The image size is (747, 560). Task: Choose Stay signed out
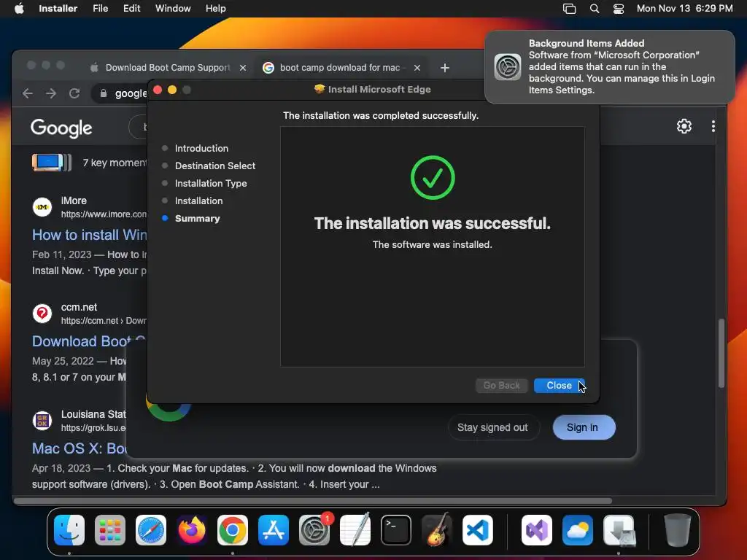coord(492,427)
